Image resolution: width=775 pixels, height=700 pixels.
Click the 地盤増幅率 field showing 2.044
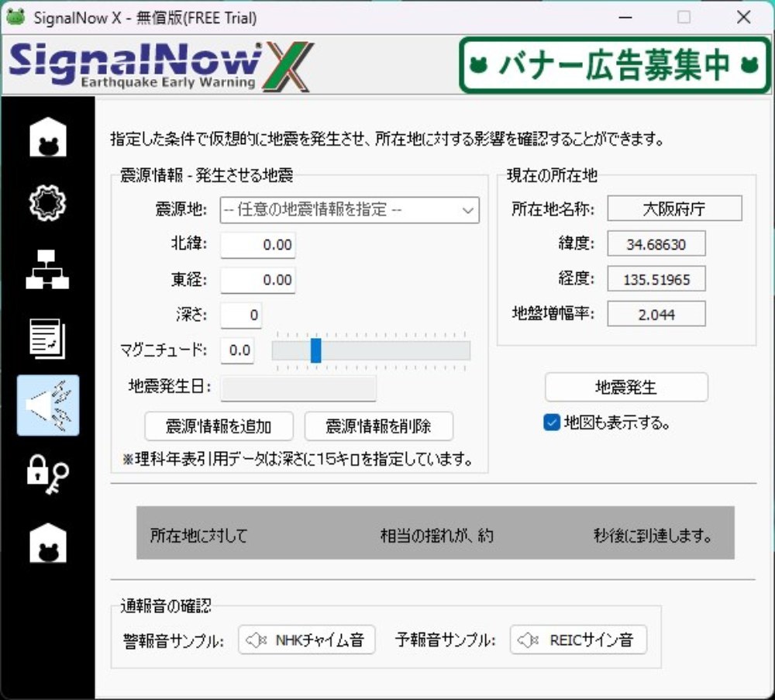click(x=656, y=315)
